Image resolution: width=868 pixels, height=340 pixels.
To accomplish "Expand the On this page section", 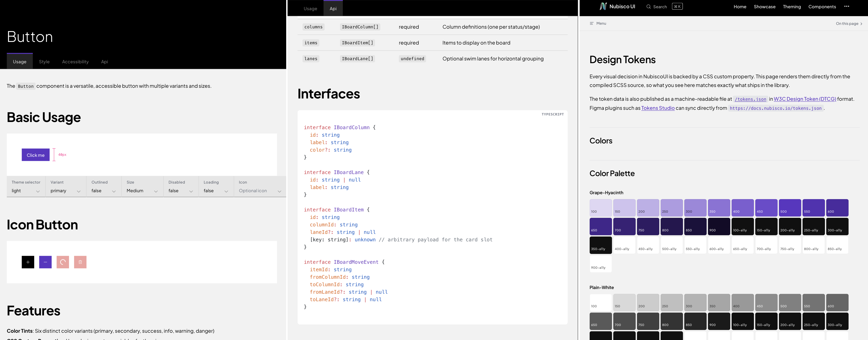I will click(x=849, y=24).
